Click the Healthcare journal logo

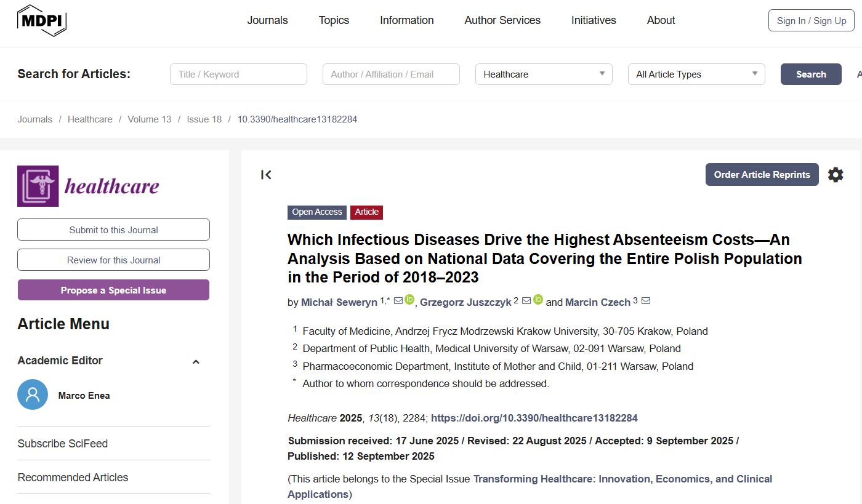tap(88, 185)
